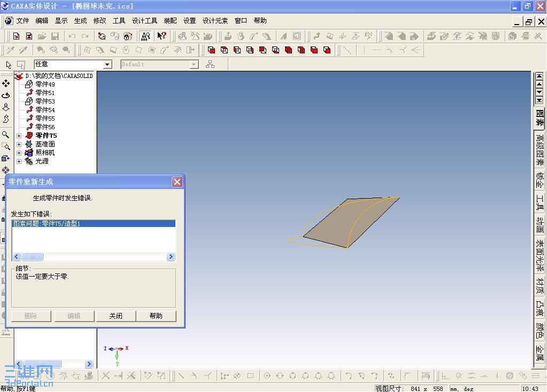The width and height of the screenshot is (547, 392).
Task: Open the 装配 menu
Action: [170, 20]
